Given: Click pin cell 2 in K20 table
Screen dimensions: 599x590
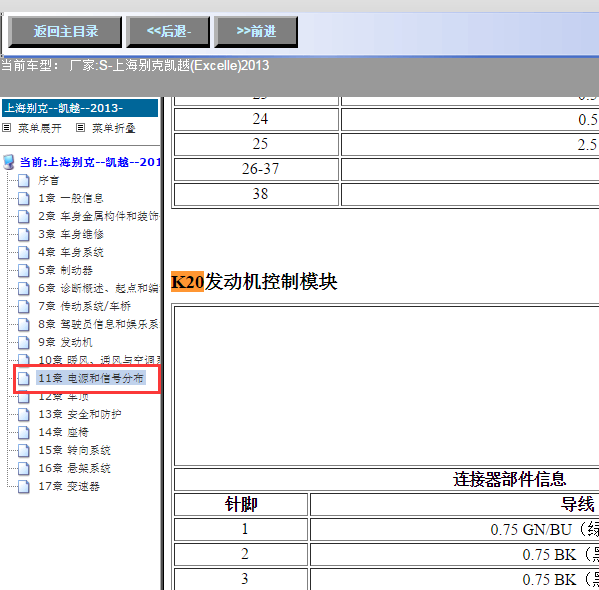Looking at the screenshot, I should (241, 554).
